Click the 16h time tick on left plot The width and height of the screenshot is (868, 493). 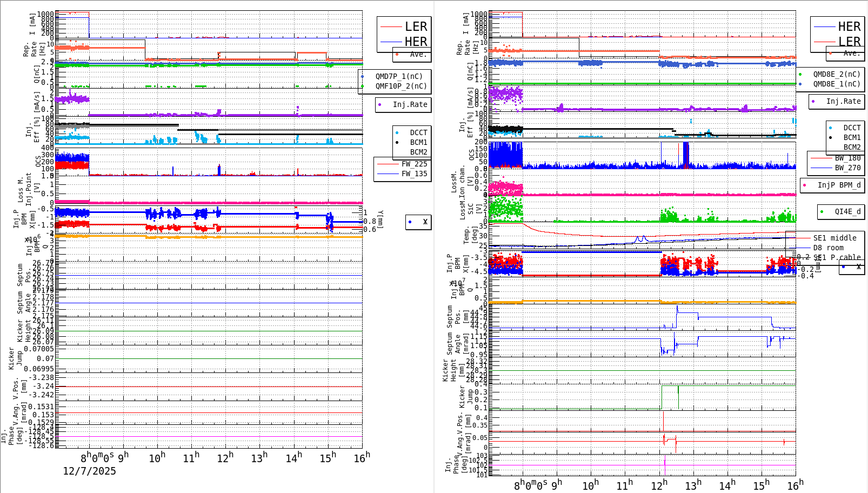coord(362,457)
